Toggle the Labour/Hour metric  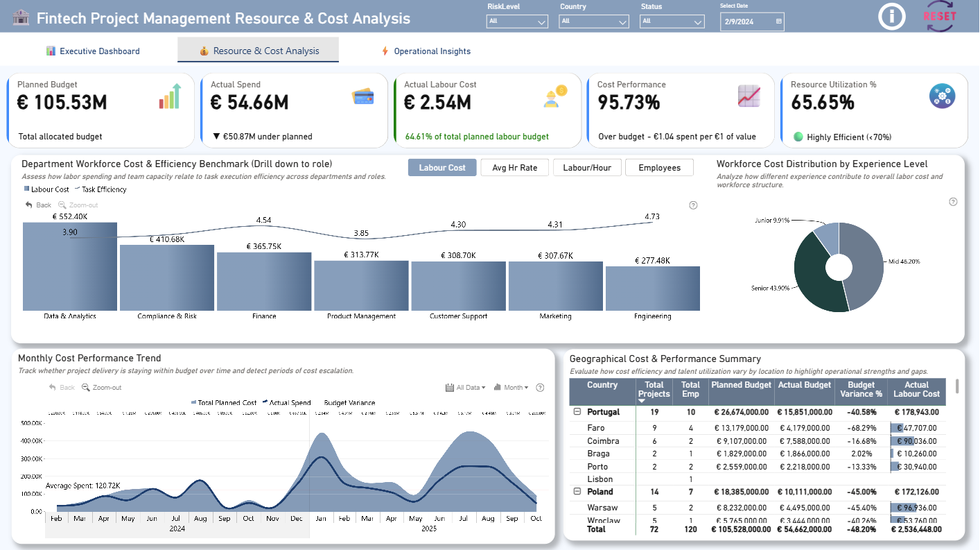(x=586, y=168)
